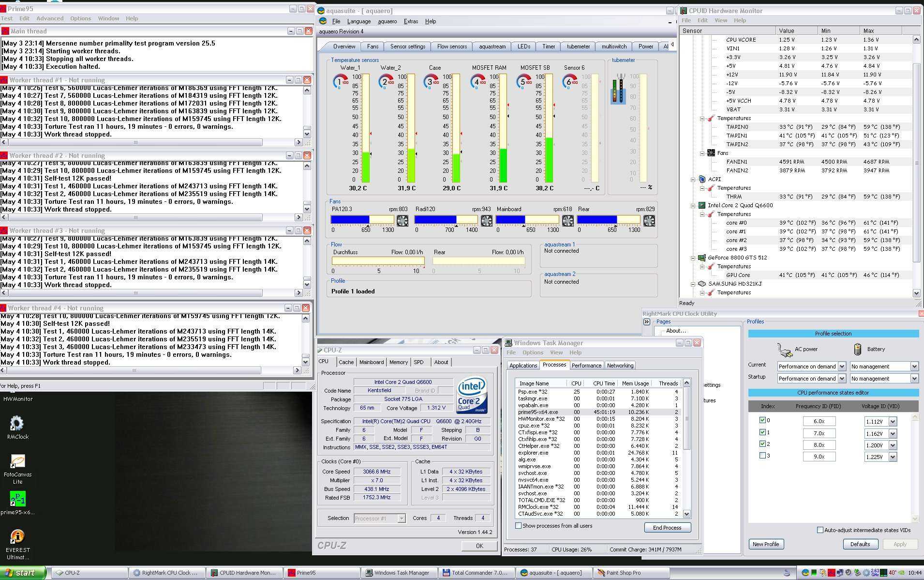Click the fan icon beside Fans in HWMonitor

pos(711,153)
